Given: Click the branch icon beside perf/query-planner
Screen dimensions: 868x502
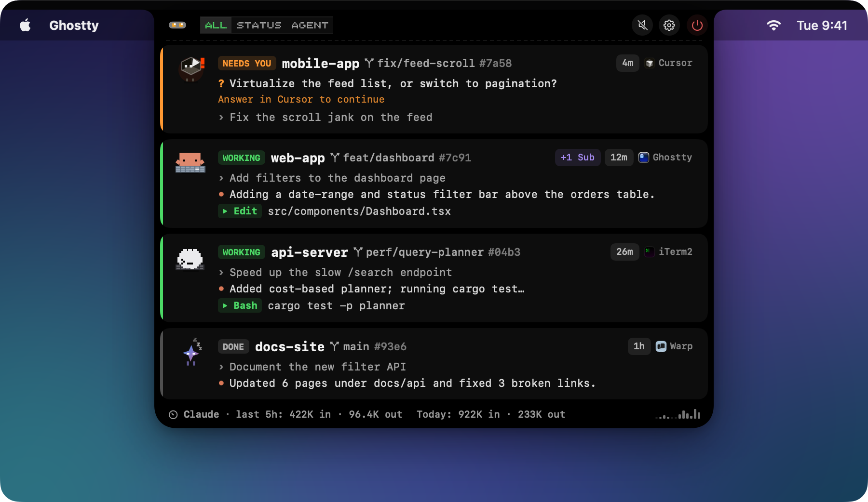Looking at the screenshot, I should coord(358,252).
